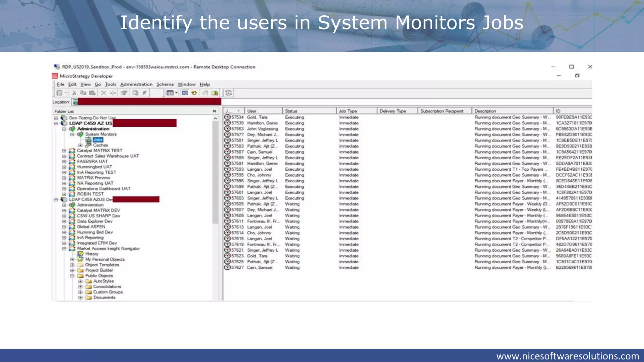Expand the AutoStyles folder
644x362 pixels.
click(80, 281)
